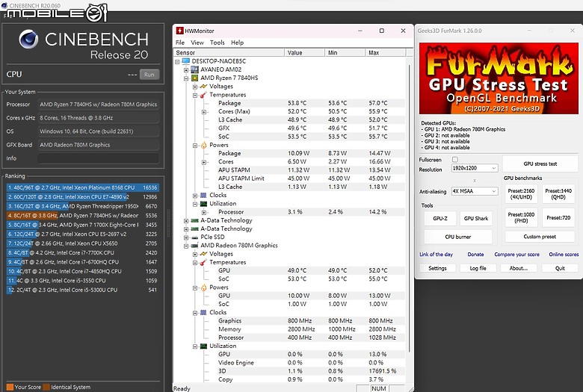The image size is (583, 392).
Task: Toggle the Fullscreen checkbox in FurMark
Action: pyautogui.click(x=454, y=159)
